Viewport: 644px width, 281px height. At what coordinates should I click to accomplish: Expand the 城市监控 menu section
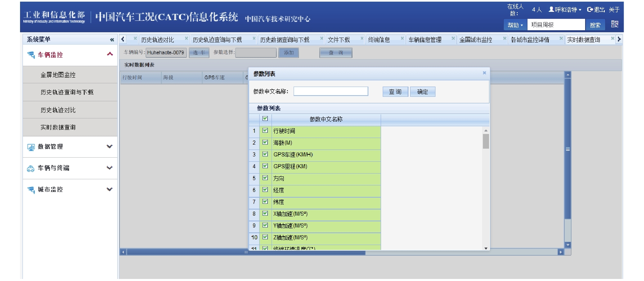(x=109, y=190)
